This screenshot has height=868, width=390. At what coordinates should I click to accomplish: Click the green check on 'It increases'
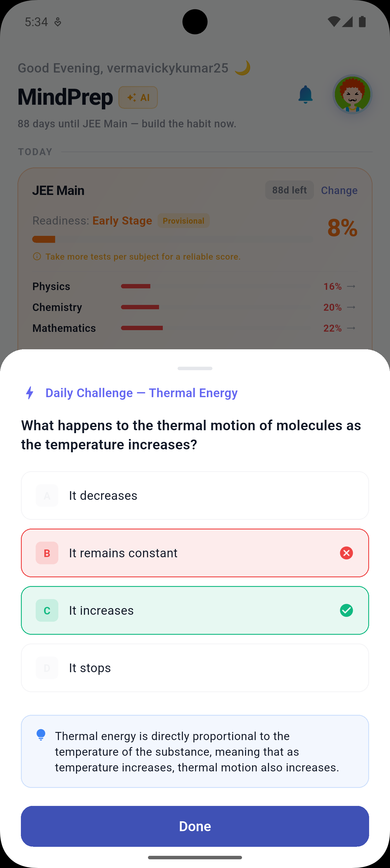346,610
